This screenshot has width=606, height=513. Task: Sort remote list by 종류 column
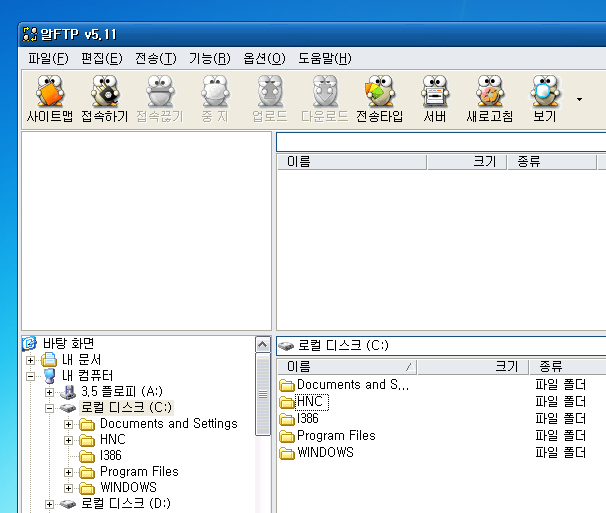pos(552,162)
